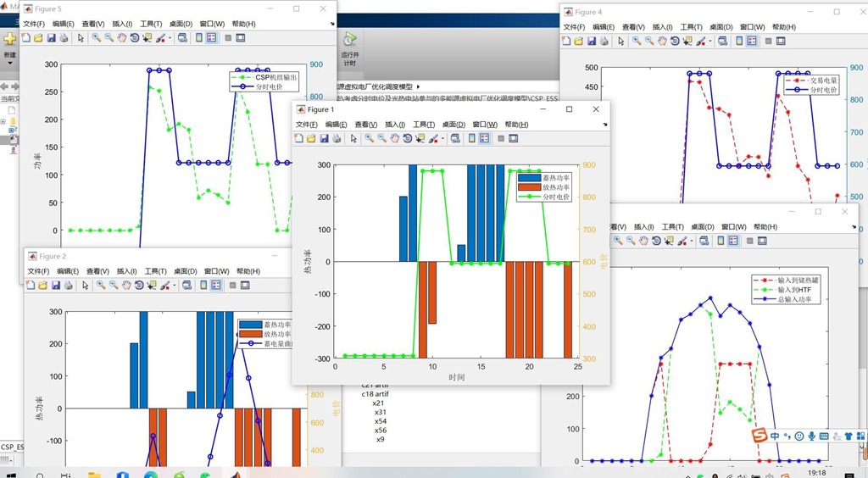The width and height of the screenshot is (868, 478).
Task: Select Brush data tool in Figure 2
Action: point(164,285)
